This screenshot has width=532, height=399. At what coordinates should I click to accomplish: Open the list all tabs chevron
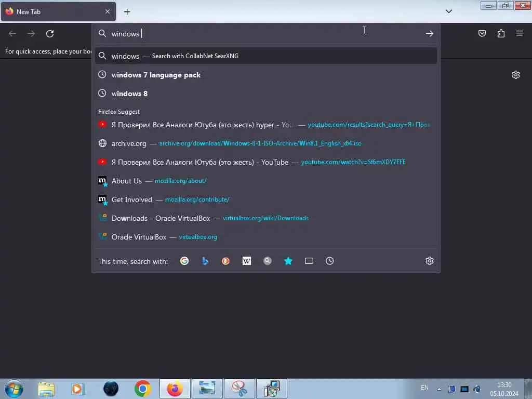448,11
